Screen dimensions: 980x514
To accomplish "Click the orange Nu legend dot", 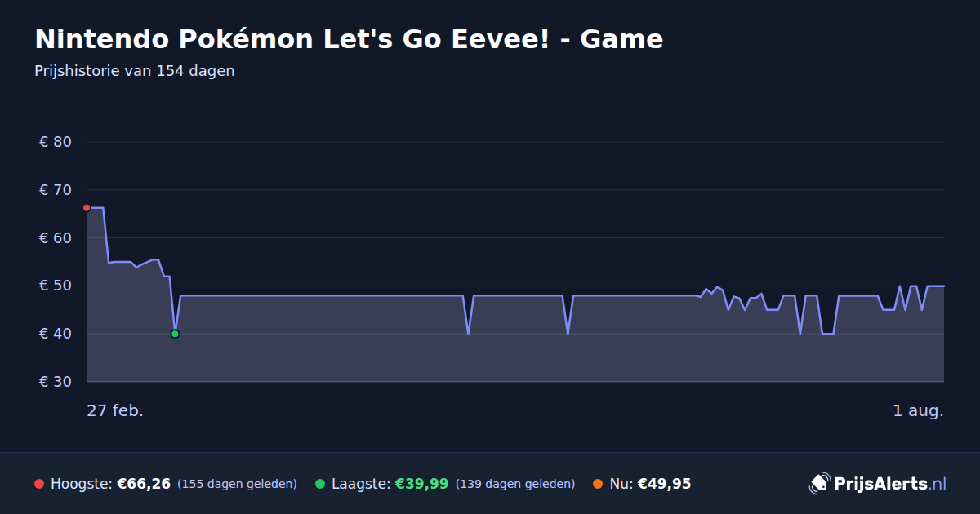I will point(598,484).
